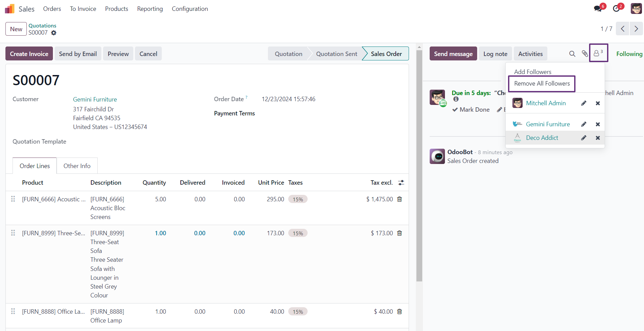Click Order Date help question mark
644x331 pixels.
(247, 97)
